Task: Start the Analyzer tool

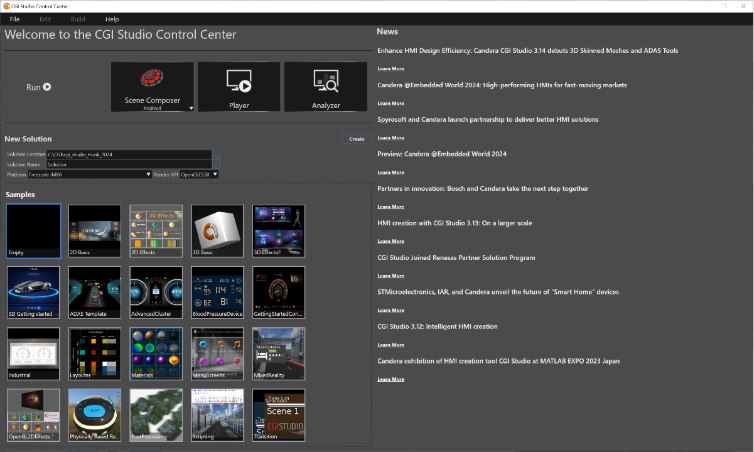Action: click(x=326, y=87)
